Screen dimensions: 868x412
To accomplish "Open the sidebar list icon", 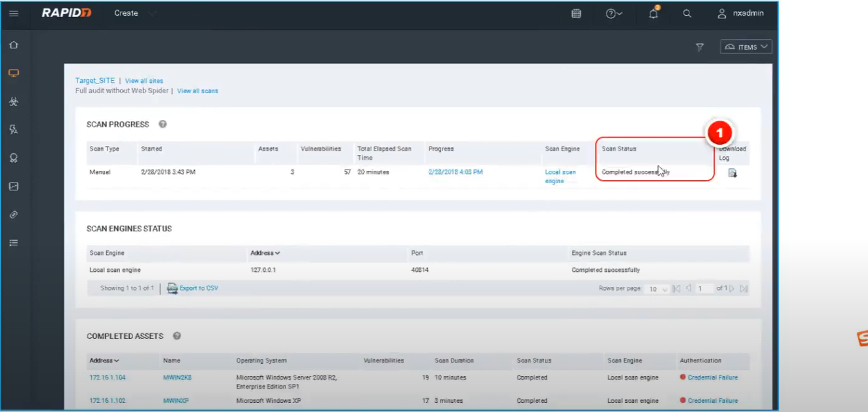I will pos(14,243).
